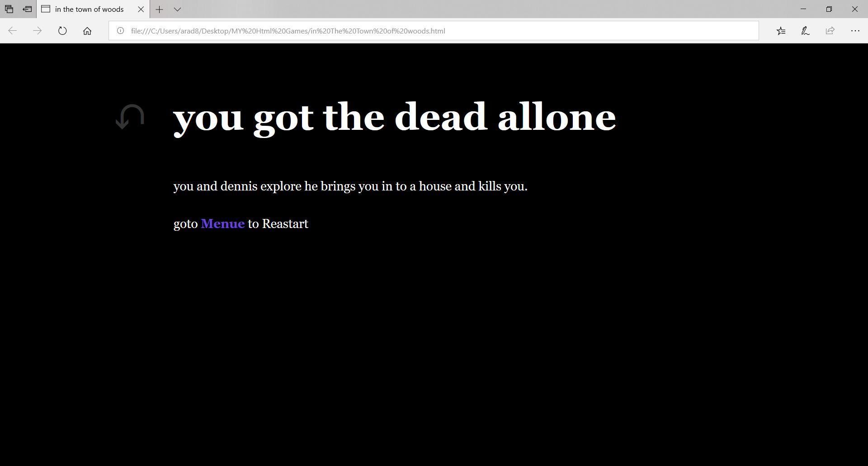
Task: Expand the tab previews chevron
Action: click(177, 9)
